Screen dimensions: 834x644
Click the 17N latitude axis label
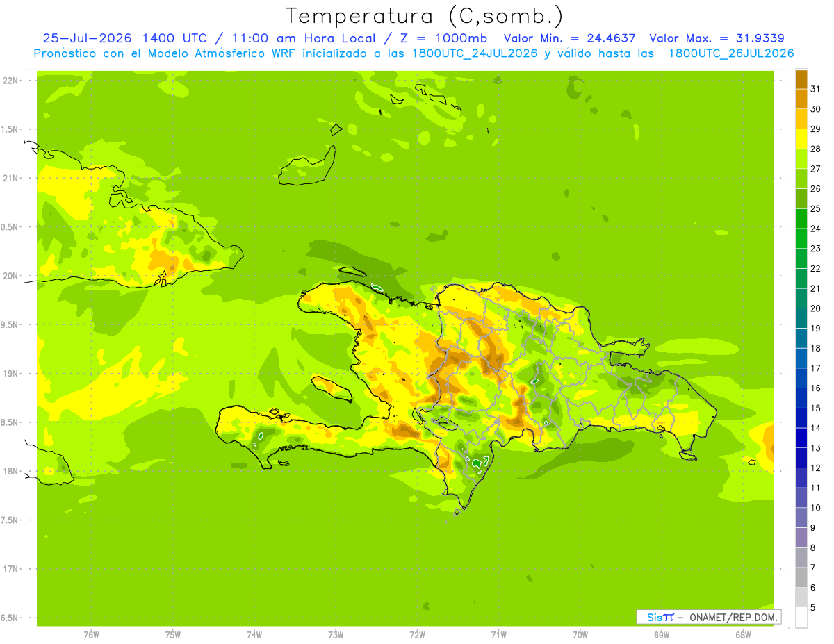pyautogui.click(x=10, y=569)
